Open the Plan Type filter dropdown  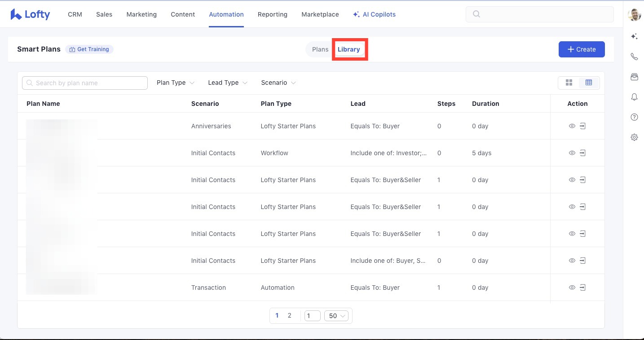(175, 83)
